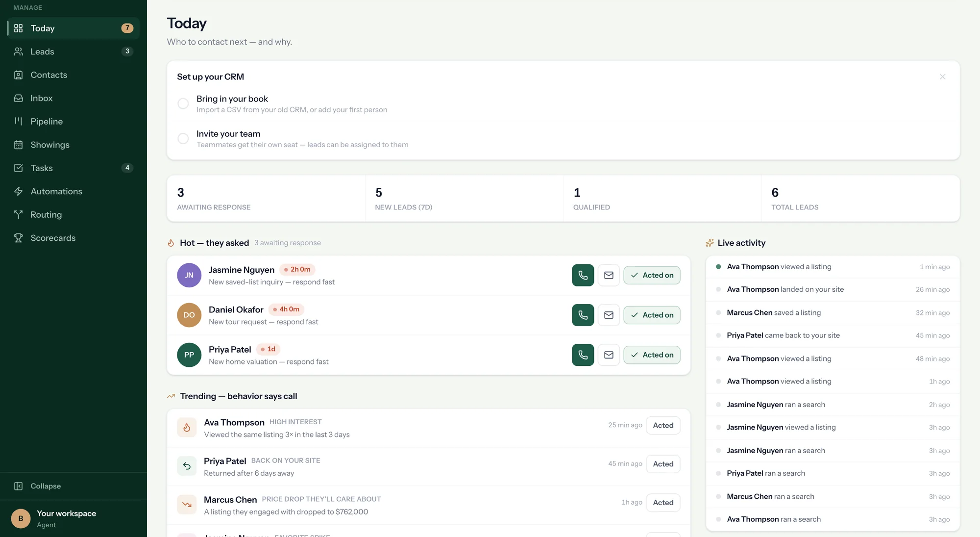Screen dimensions: 980x537
Task: Click Acted for Ava Thompson trending row
Action: pos(663,425)
